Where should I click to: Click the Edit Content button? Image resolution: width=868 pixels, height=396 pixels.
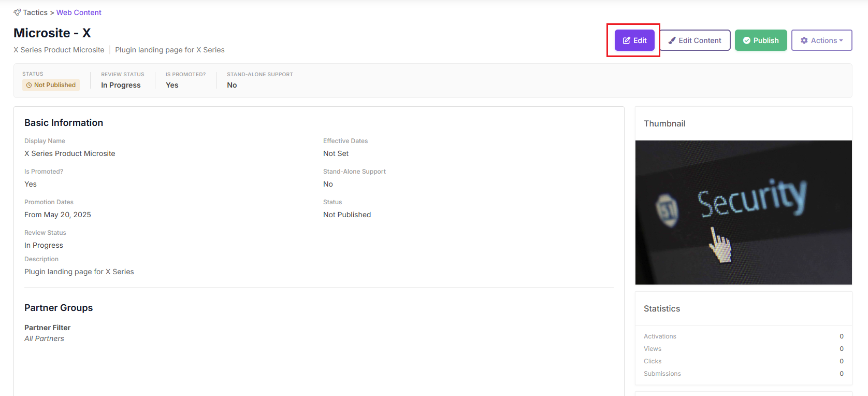click(695, 40)
